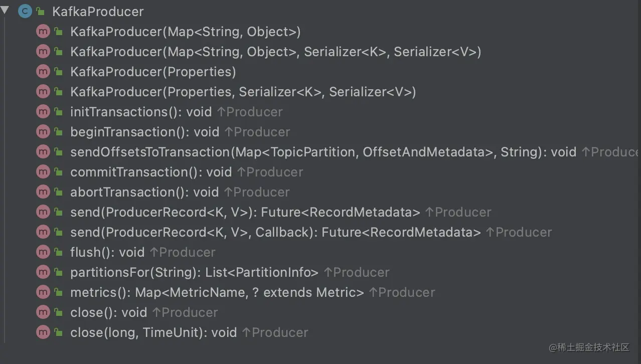Select KafkaProducer(Properties, Serializer<K>, Serializer<V>) constructor
This screenshot has width=641, height=364.
click(x=243, y=92)
